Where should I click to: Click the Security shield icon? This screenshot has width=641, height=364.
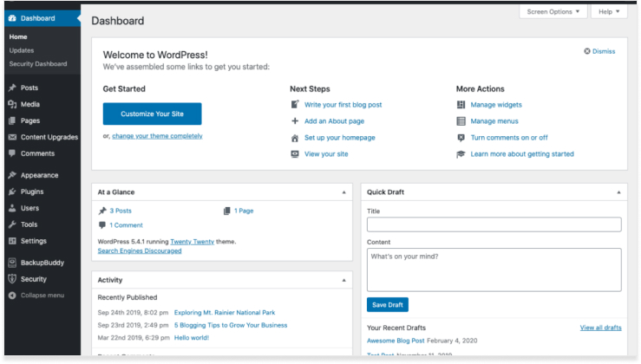point(12,279)
